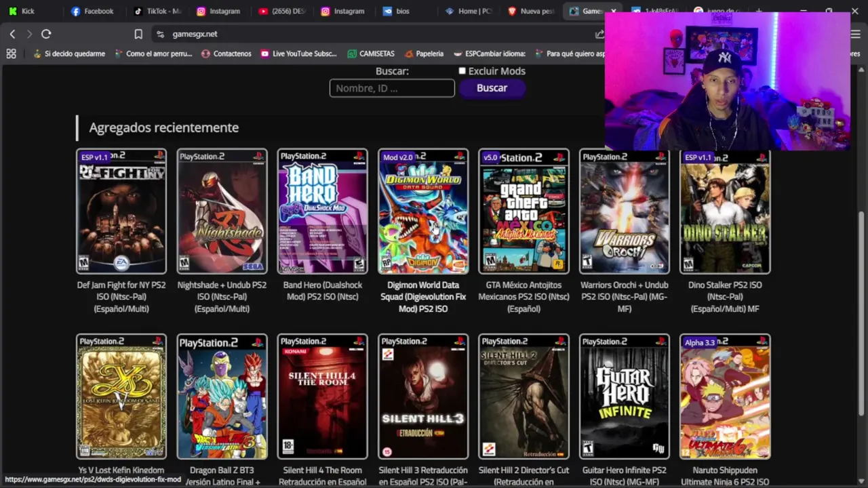Open the TikTok browser tab
Image resolution: width=868 pixels, height=488 pixels.
[158, 11]
